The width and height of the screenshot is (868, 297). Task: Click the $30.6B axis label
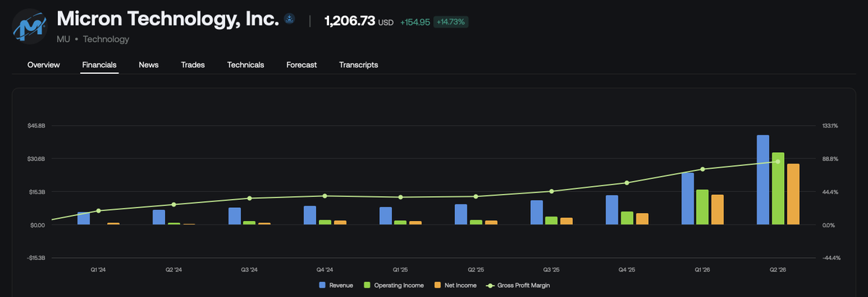36,159
